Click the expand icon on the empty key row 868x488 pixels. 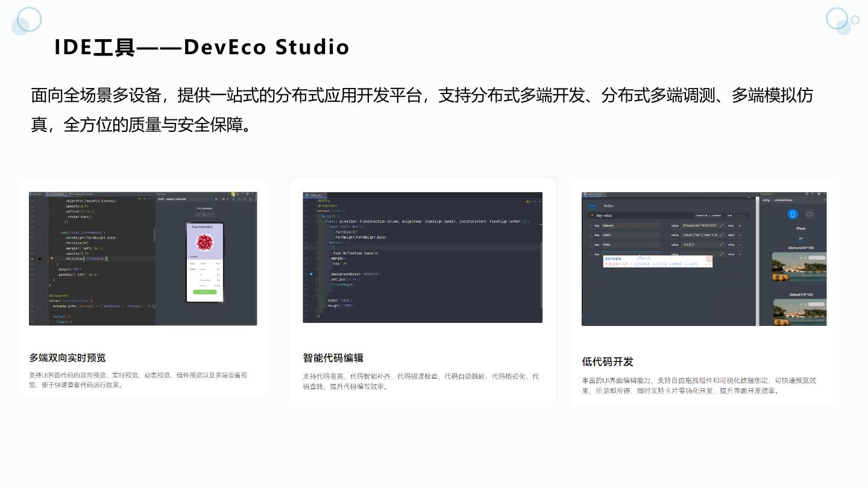pyautogui.click(x=722, y=254)
